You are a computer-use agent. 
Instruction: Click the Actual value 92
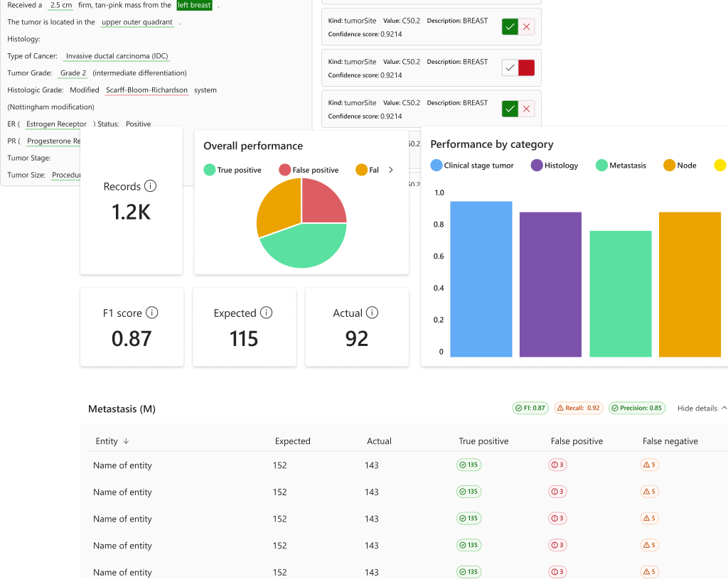(x=357, y=339)
